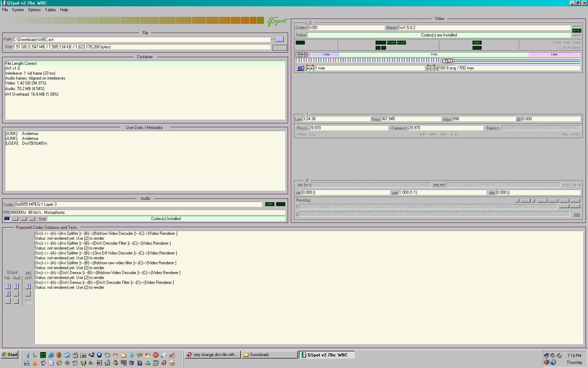Toggle the audio CBR indicator

click(269, 204)
